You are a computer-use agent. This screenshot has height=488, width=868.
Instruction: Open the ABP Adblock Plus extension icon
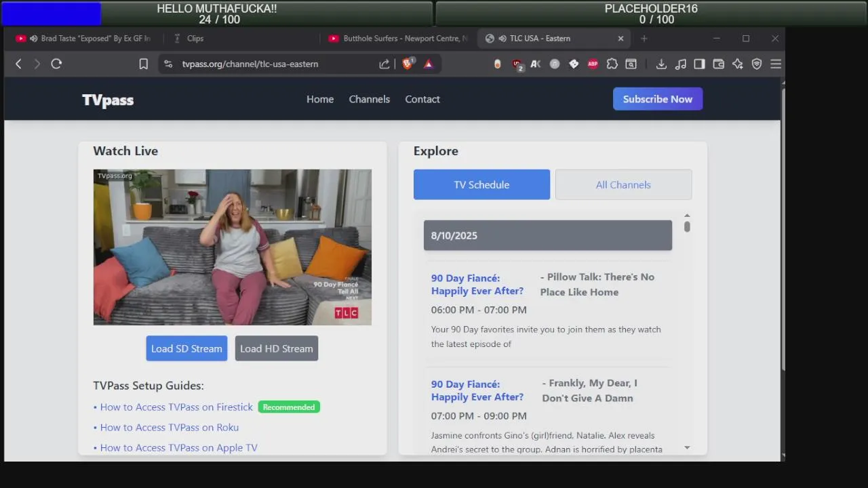coord(593,64)
